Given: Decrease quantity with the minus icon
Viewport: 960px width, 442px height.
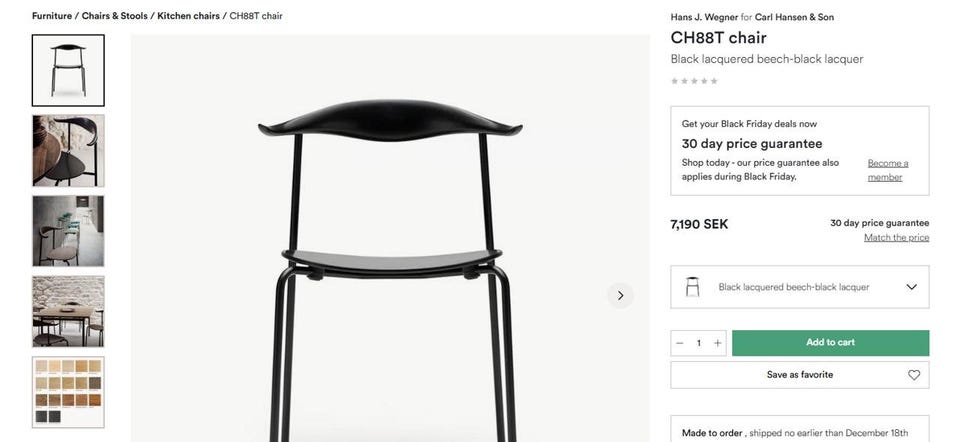Looking at the screenshot, I should coord(680,343).
